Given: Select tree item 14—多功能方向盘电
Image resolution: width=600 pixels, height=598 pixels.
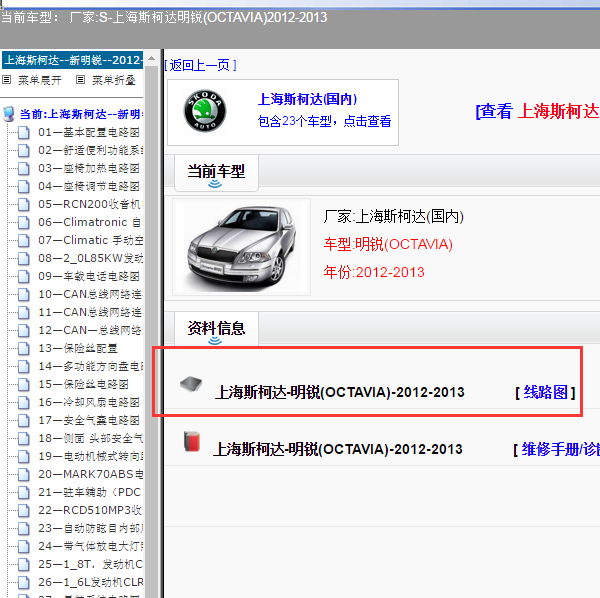Looking at the screenshot, I should pos(91,366).
